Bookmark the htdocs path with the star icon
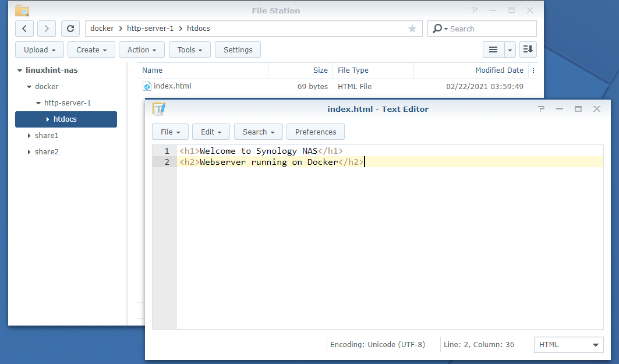The width and height of the screenshot is (619, 364). (412, 29)
